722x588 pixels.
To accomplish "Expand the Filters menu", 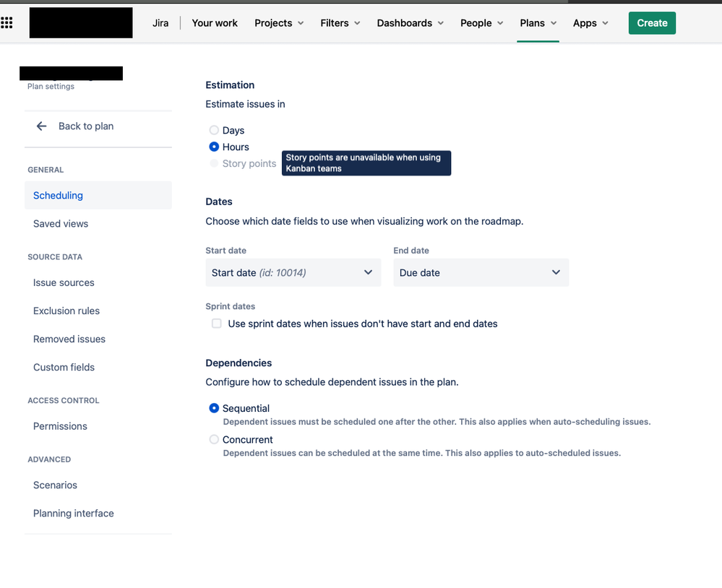I will pos(340,23).
